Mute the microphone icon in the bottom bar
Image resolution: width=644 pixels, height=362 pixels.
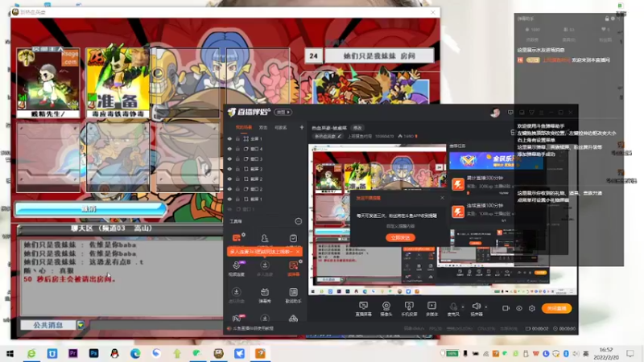coord(453,306)
